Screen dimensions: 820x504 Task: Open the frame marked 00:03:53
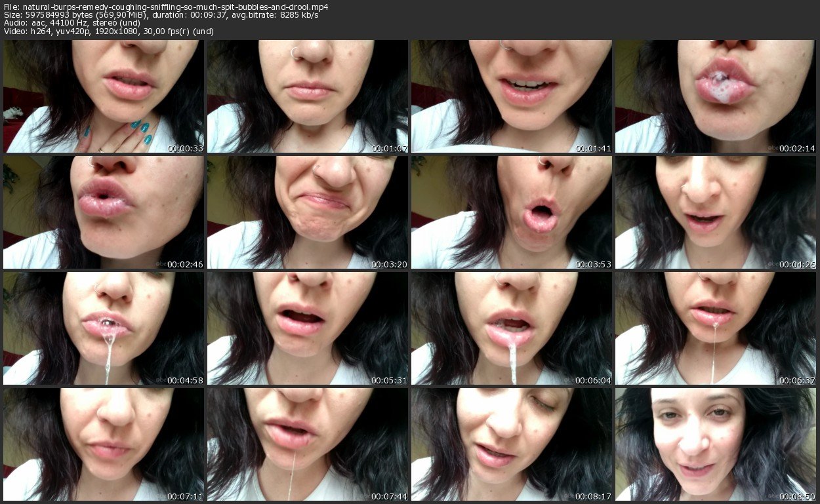[x=512, y=212]
